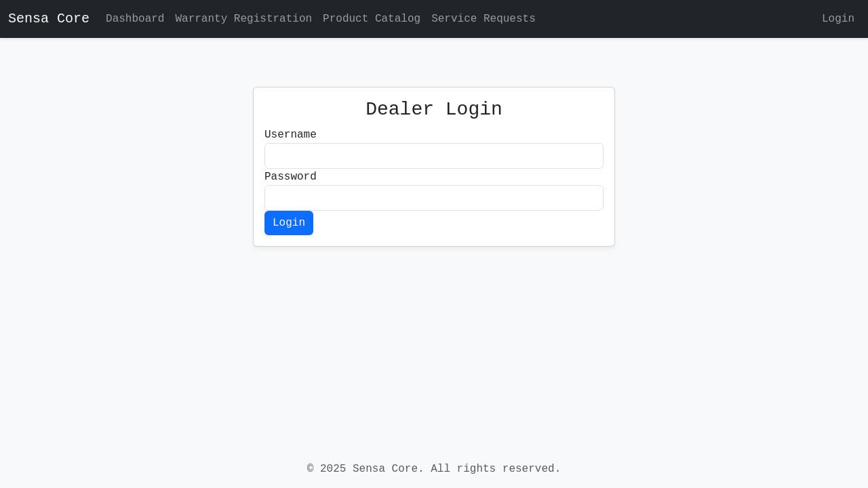Click the Dealer Login heading
The width and height of the screenshot is (868, 488).
point(434,109)
